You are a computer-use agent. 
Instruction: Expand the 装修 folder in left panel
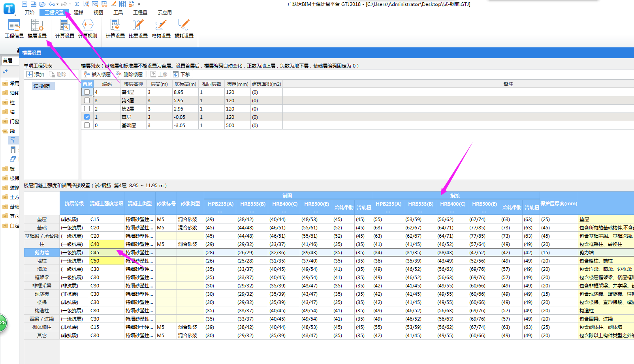[x=5, y=188]
